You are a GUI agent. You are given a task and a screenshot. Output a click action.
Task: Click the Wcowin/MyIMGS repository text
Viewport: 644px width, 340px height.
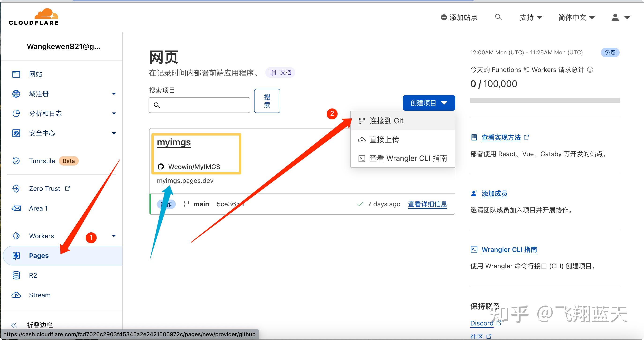[194, 167]
